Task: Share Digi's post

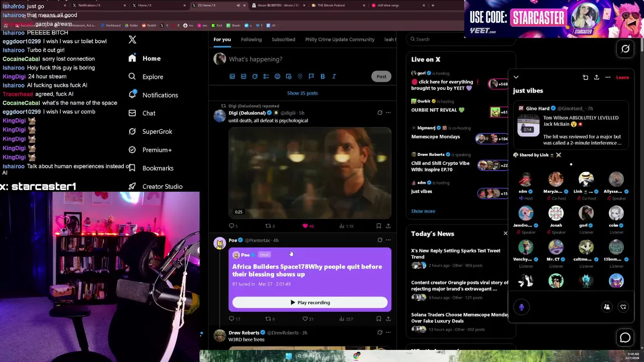Action: [388, 226]
